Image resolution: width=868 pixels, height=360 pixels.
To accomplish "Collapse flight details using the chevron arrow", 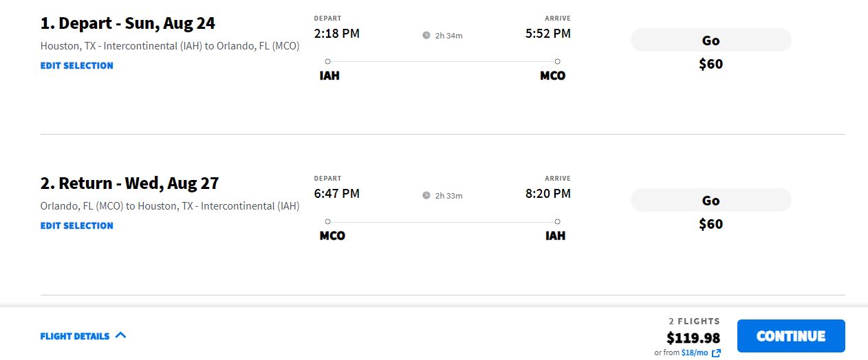I will point(121,335).
